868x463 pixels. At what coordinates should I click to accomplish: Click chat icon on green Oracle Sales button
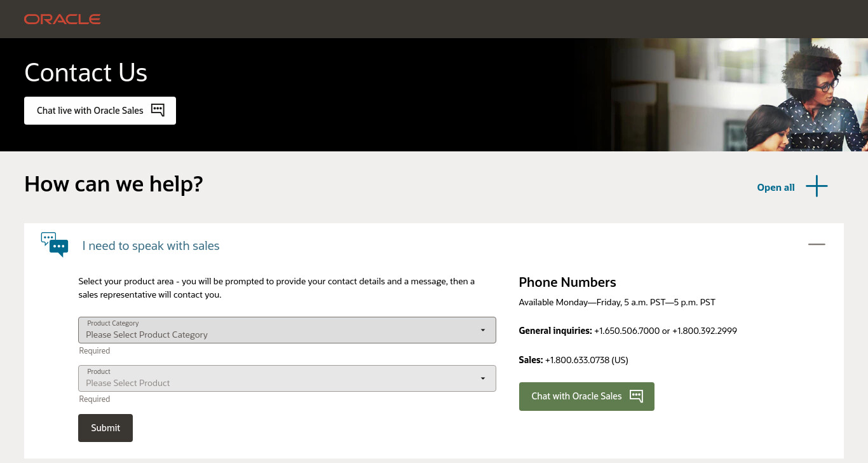coord(636,396)
